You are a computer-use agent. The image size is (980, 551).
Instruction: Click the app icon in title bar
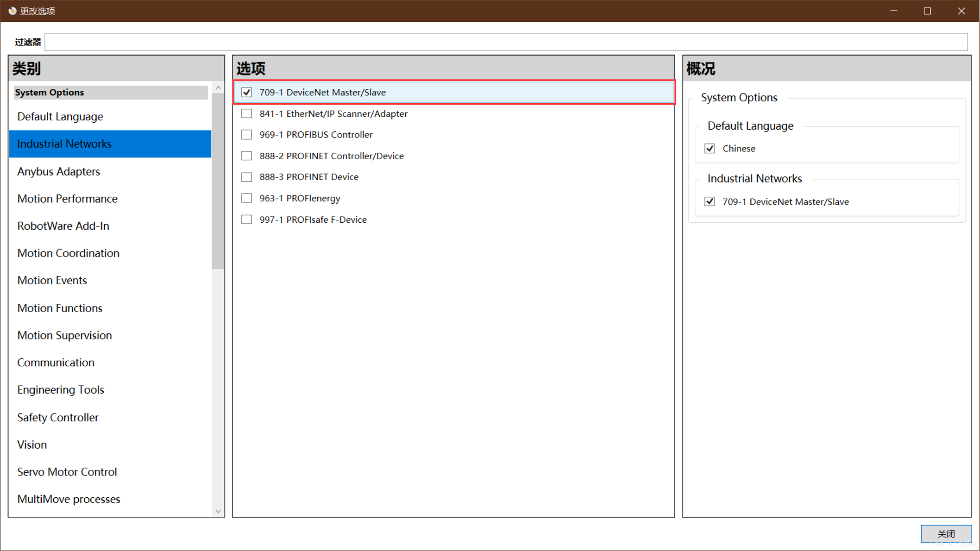point(12,11)
